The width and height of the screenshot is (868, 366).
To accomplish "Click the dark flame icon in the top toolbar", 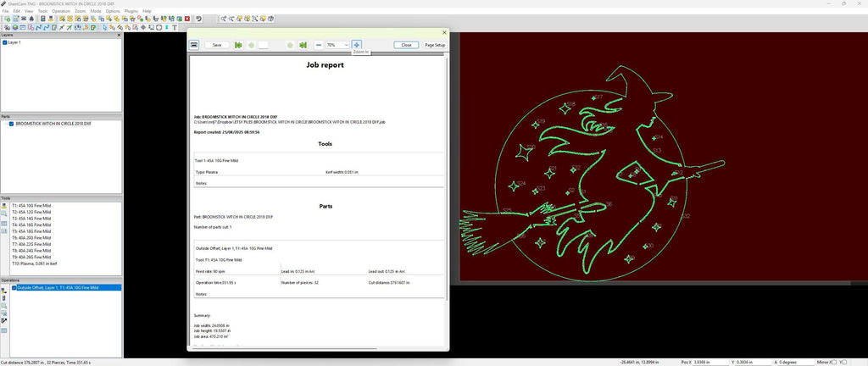I will [31, 19].
